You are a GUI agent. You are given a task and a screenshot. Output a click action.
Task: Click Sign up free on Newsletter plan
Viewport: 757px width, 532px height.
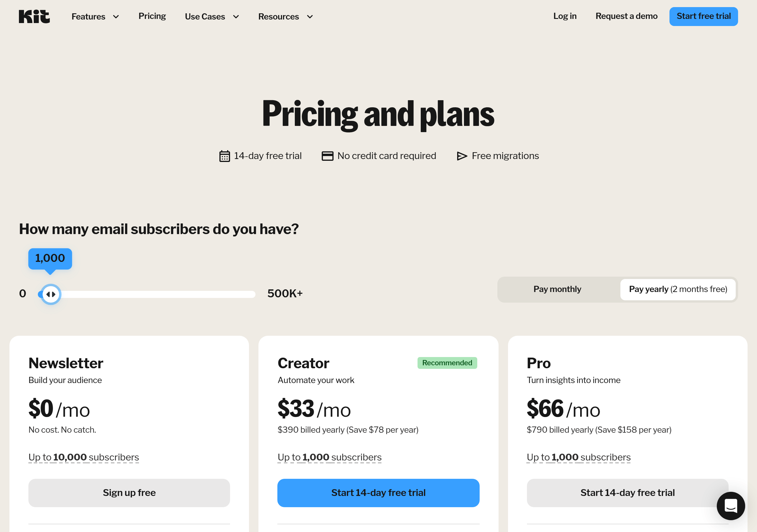click(129, 492)
